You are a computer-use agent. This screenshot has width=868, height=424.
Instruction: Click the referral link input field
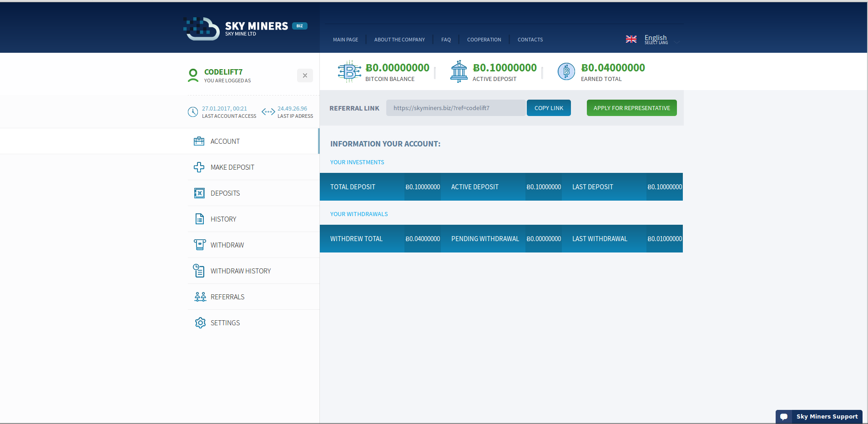click(x=456, y=108)
